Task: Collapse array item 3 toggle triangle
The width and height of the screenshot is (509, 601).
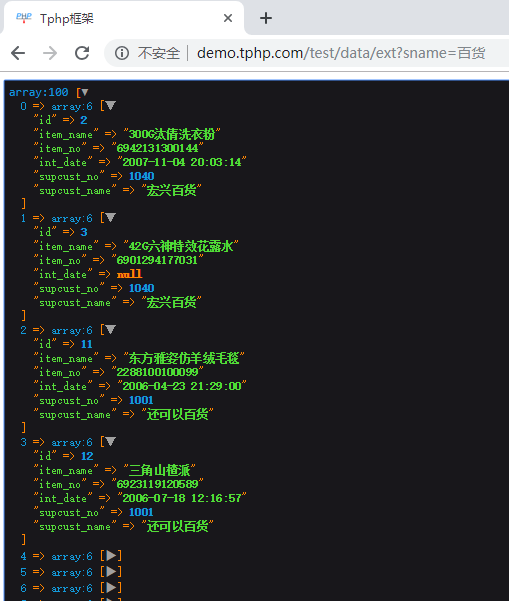Action: pos(110,441)
